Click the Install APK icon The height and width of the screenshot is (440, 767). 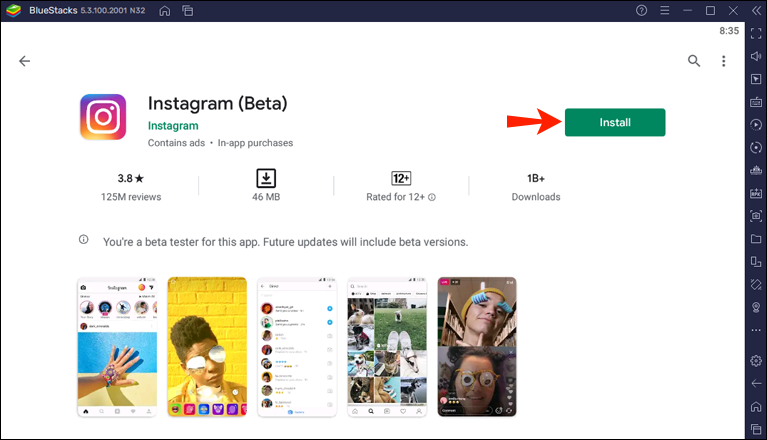(x=756, y=193)
